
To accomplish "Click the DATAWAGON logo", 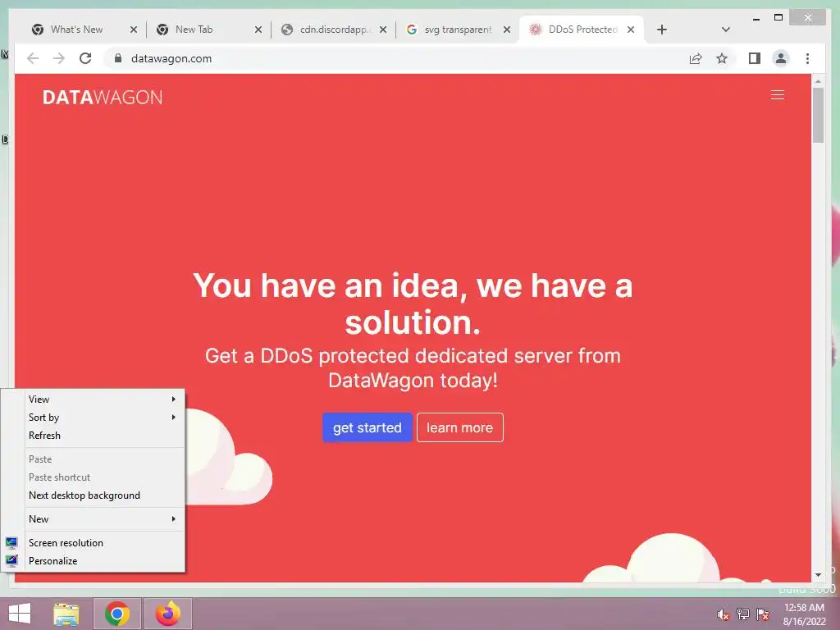I will (103, 97).
